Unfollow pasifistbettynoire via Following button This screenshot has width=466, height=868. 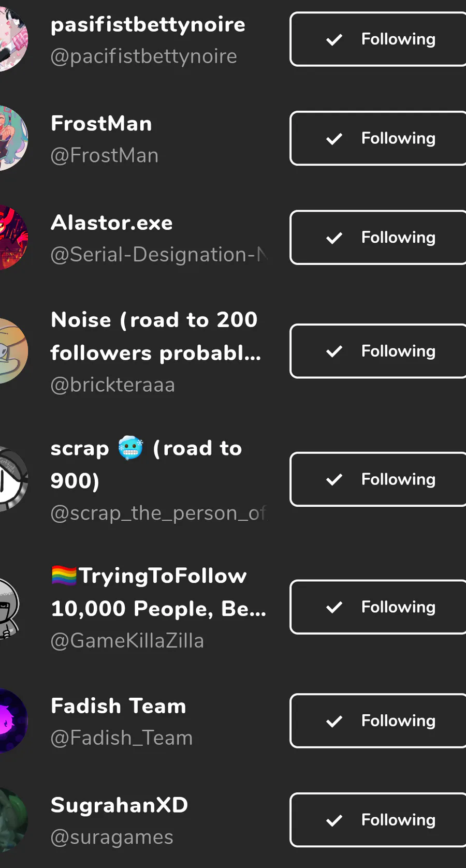tap(379, 39)
